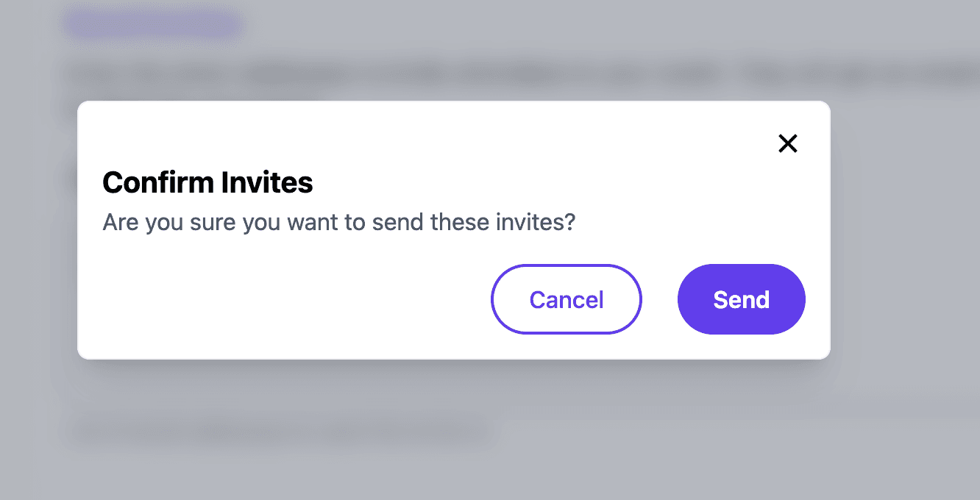The height and width of the screenshot is (500, 980).
Task: Click the blurred text line below the dialog
Action: pos(280,432)
